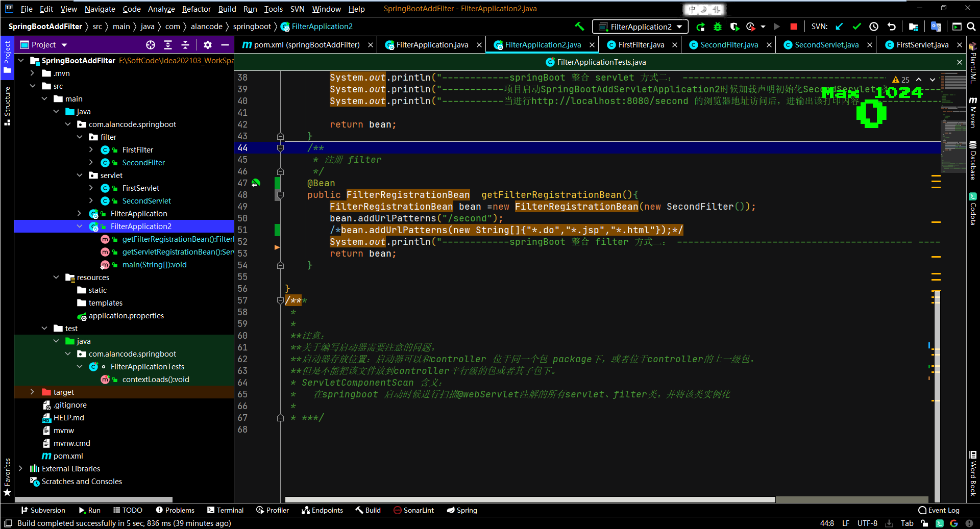Image resolution: width=980 pixels, height=529 pixels.
Task: Click the editor horizontal scrollbar
Action: [x=530, y=500]
